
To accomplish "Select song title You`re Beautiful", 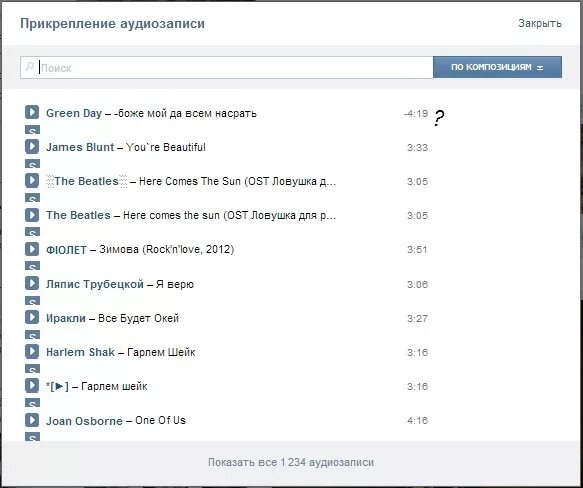I will click(x=165, y=147).
